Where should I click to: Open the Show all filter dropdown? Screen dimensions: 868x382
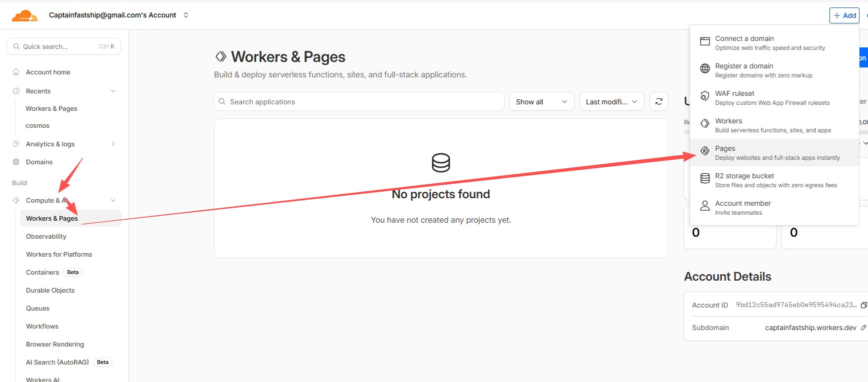[x=541, y=102]
